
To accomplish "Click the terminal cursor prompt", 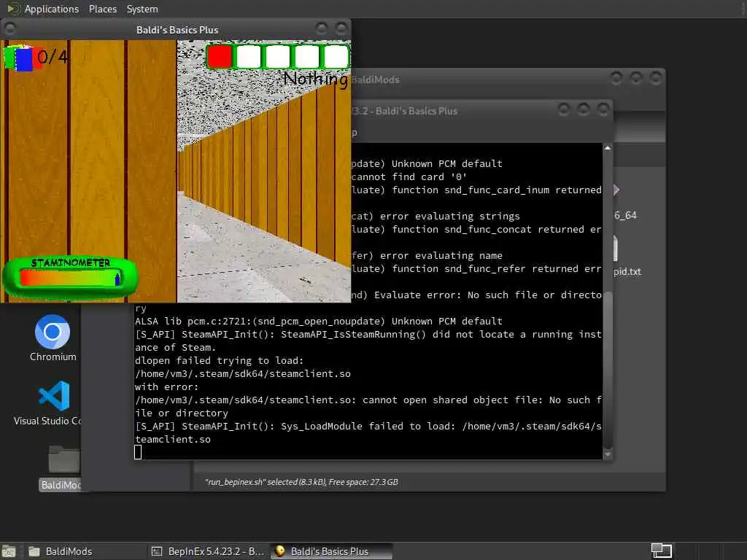I will click(x=138, y=452).
